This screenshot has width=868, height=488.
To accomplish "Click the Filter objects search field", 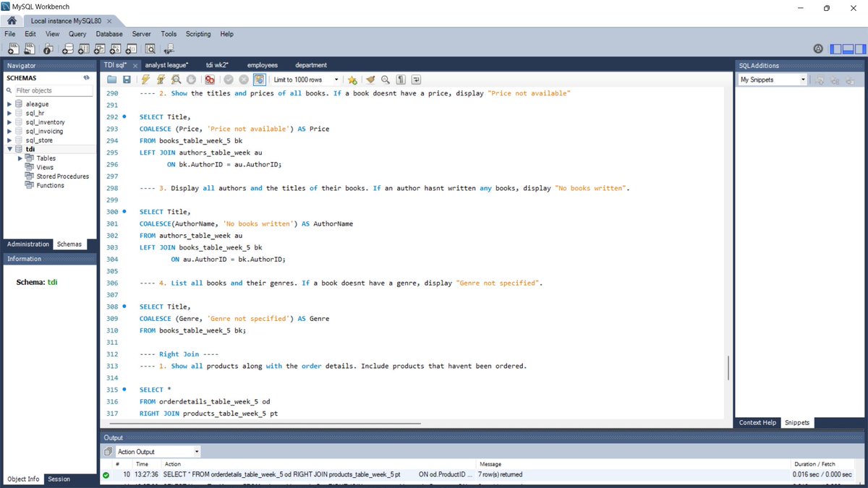I will pos(54,90).
